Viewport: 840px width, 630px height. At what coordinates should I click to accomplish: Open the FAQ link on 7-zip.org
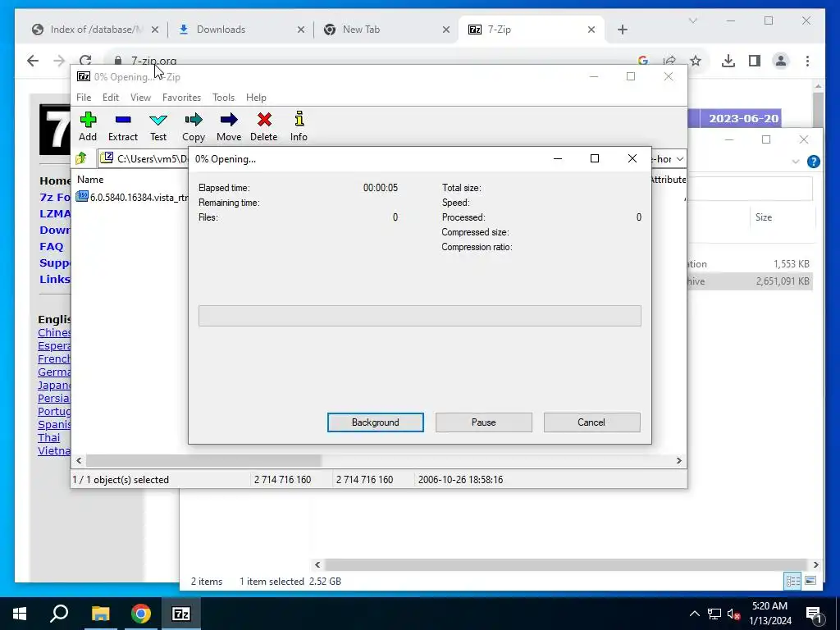click(x=52, y=246)
